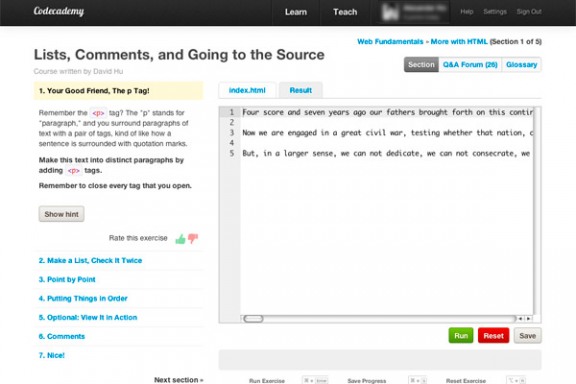Open More with HTML breadcrumb link
The image size is (576, 384).
point(459,42)
